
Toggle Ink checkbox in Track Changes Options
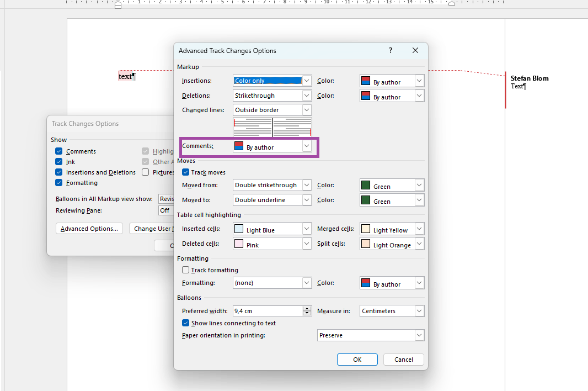pyautogui.click(x=59, y=161)
